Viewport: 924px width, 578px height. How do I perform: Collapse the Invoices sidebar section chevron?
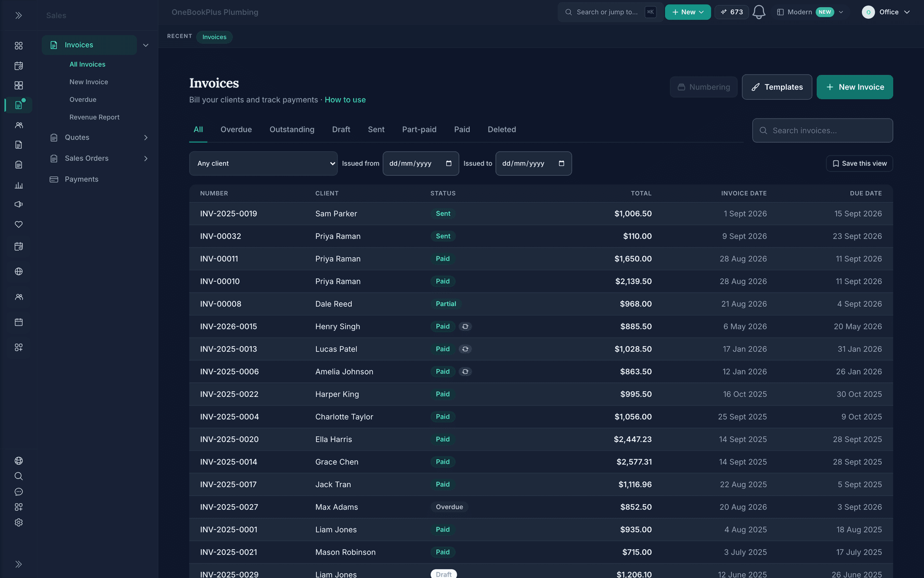146,45
